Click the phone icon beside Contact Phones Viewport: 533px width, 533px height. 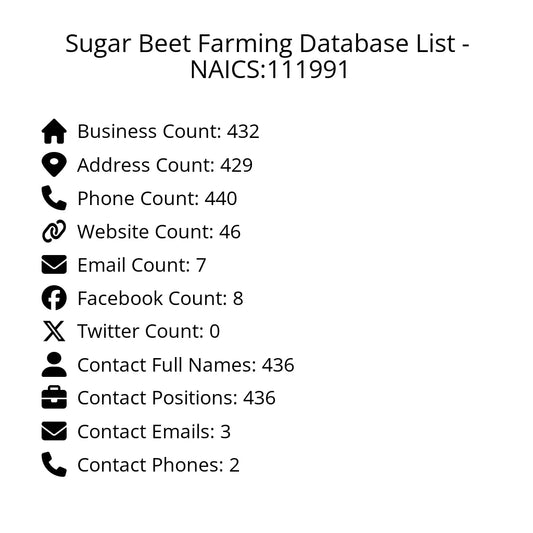point(54,464)
